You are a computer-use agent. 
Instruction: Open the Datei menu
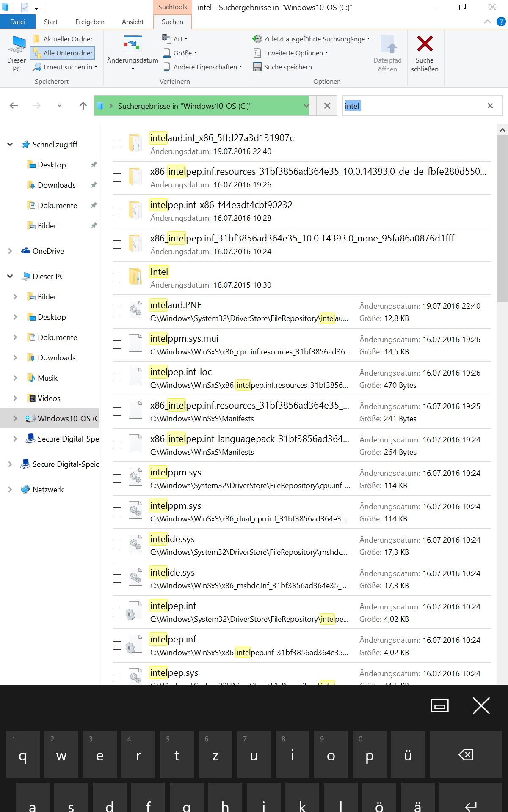coord(18,22)
